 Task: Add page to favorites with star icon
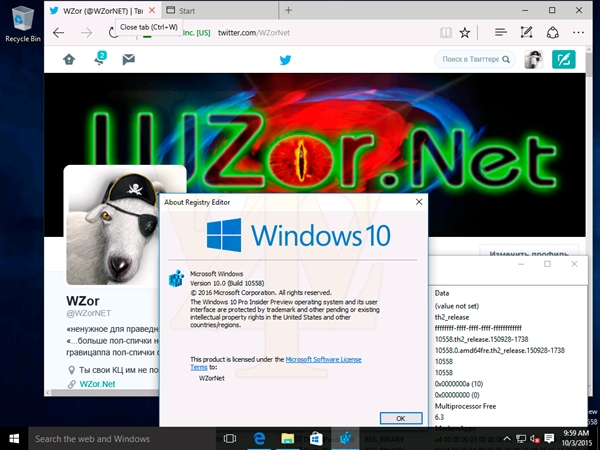[x=465, y=33]
